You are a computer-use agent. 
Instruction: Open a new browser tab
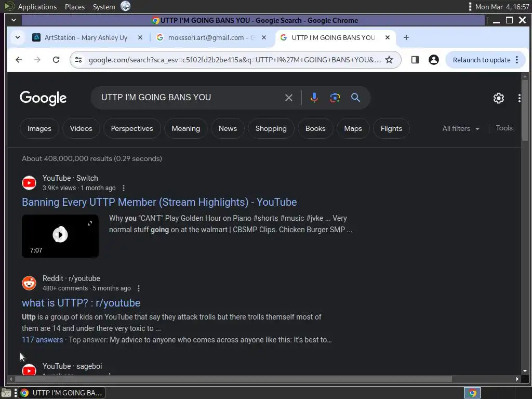[406, 37]
